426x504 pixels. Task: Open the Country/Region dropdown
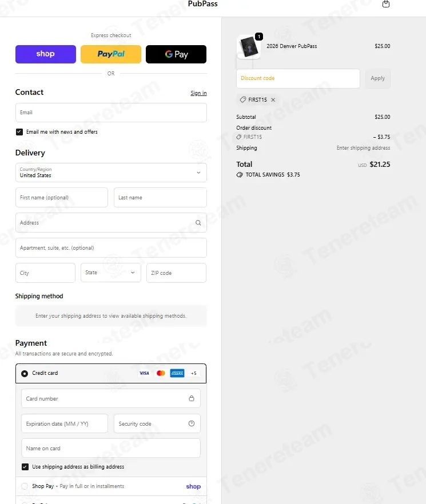tap(111, 173)
